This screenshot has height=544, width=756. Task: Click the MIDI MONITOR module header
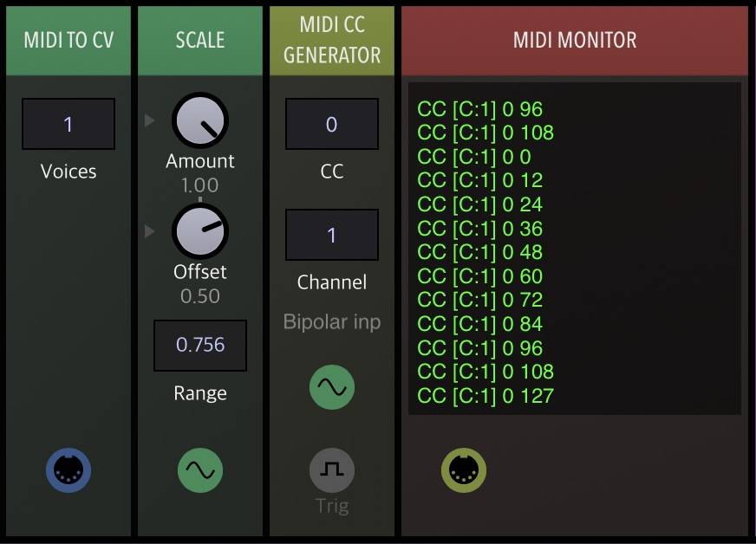(575, 41)
